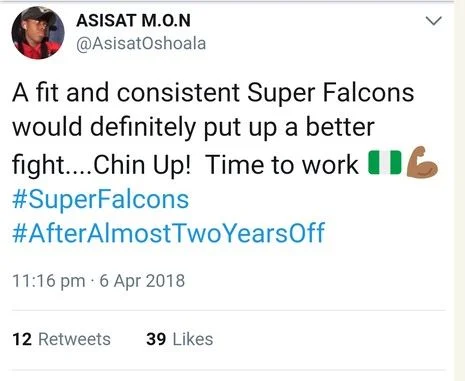Click the likes count number 39
This screenshot has width=465, height=381.
(156, 339)
